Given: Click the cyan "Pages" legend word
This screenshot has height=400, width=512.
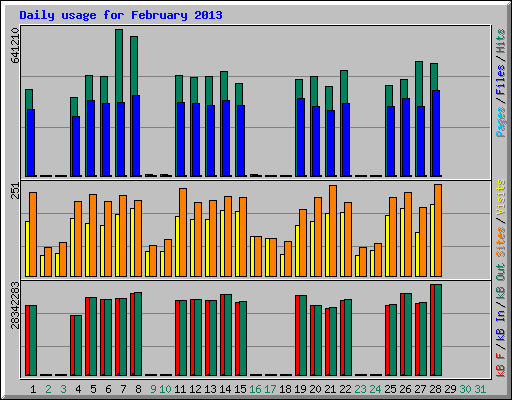Looking at the screenshot, I should [x=501, y=122].
